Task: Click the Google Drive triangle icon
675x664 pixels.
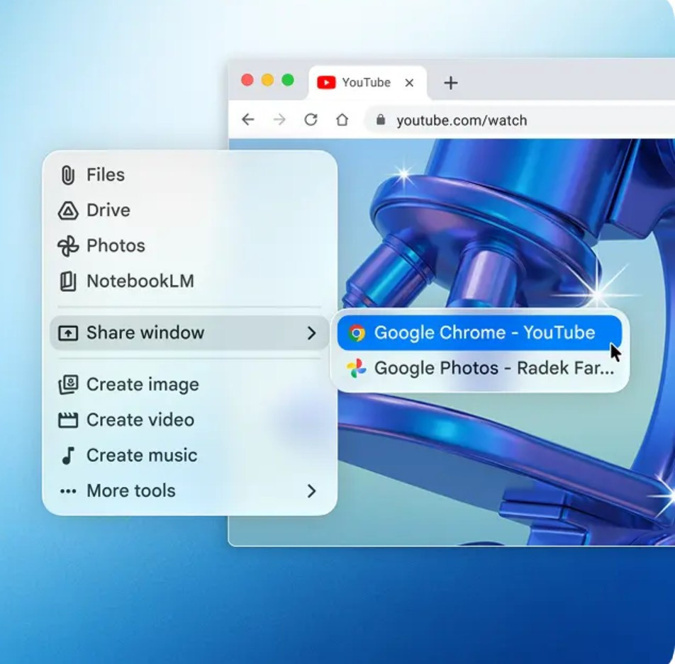Action: [x=68, y=211]
